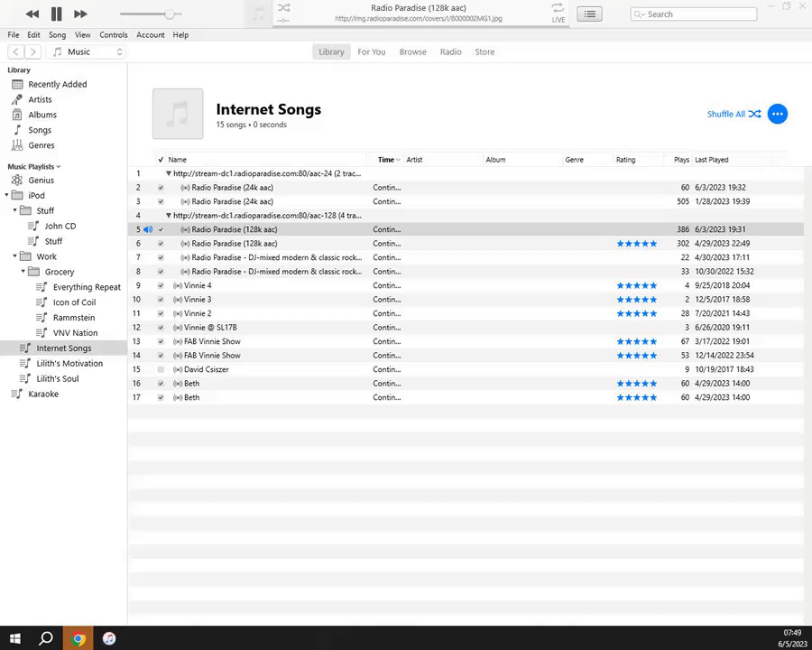The height and width of the screenshot is (650, 812).
Task: Open the Recently Added library view
Action: click(x=58, y=84)
